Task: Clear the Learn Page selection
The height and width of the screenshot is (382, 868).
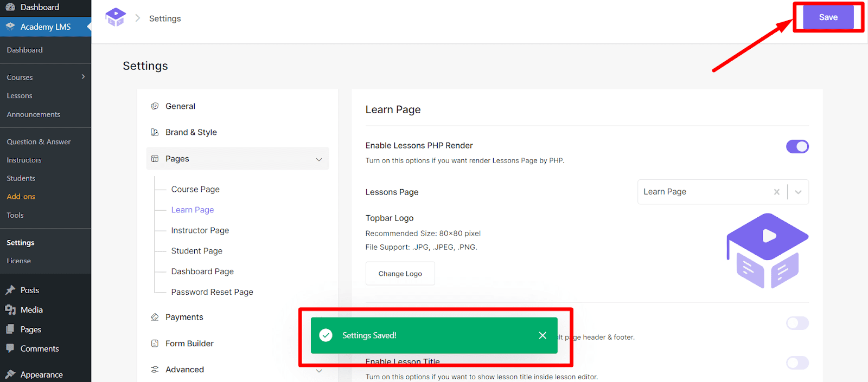Action: (776, 192)
